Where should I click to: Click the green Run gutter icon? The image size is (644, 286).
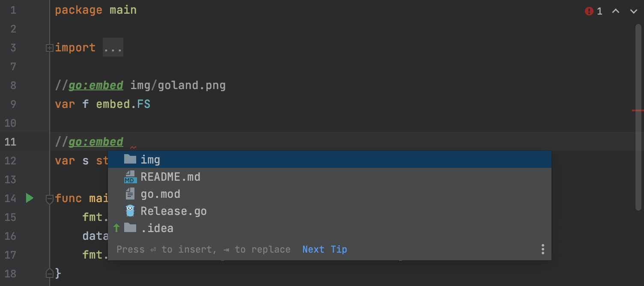30,198
